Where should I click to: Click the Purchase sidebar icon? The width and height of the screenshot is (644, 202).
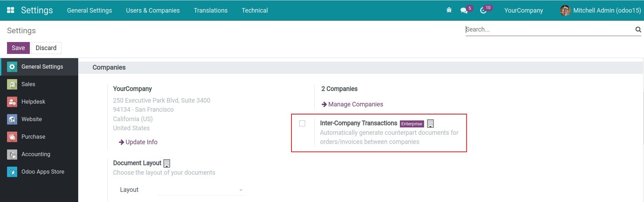coord(12,137)
